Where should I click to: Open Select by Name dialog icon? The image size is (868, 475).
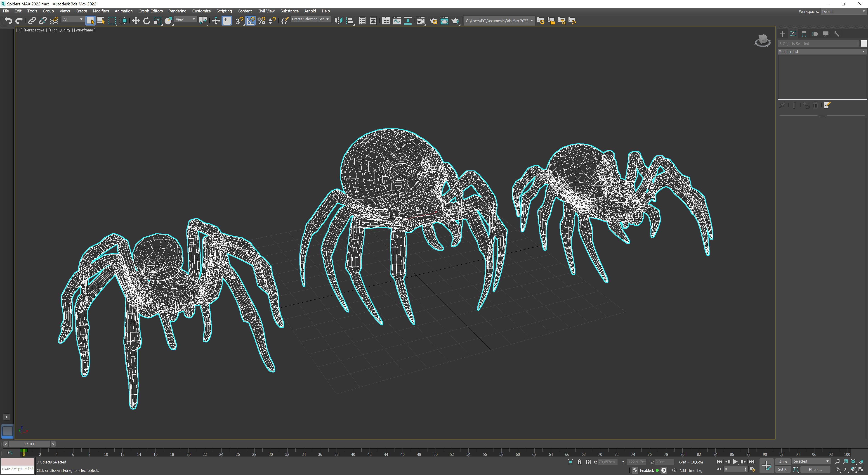pyautogui.click(x=101, y=21)
